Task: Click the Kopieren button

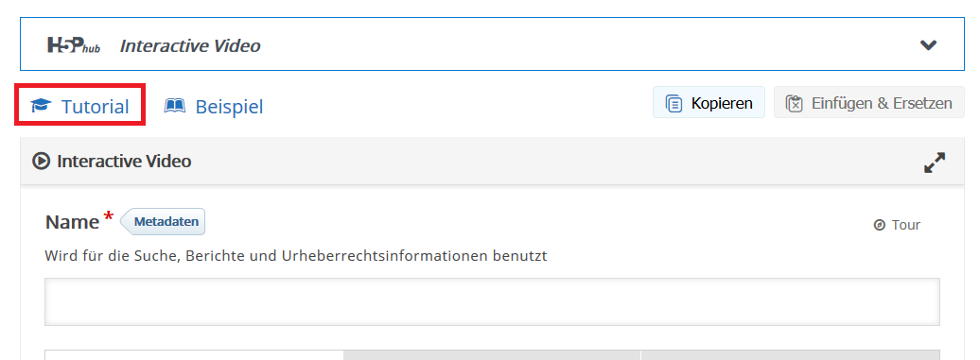Action: (x=709, y=102)
